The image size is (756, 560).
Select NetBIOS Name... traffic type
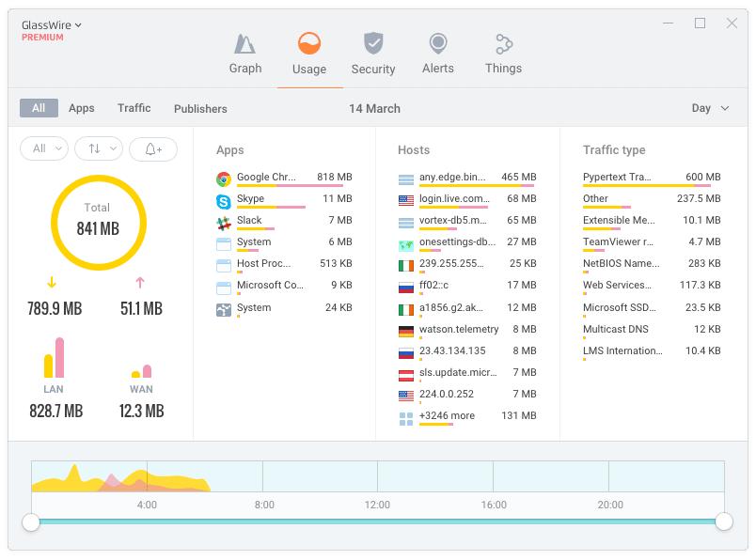point(652,266)
